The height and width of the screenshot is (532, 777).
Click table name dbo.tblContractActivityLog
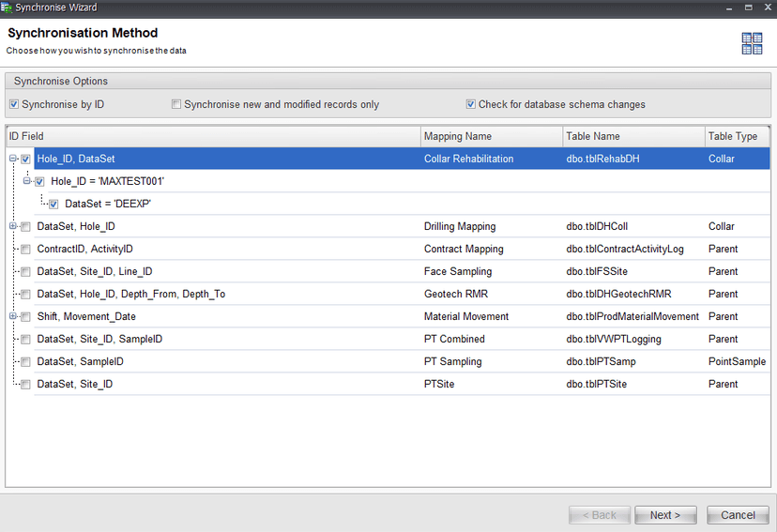point(625,250)
